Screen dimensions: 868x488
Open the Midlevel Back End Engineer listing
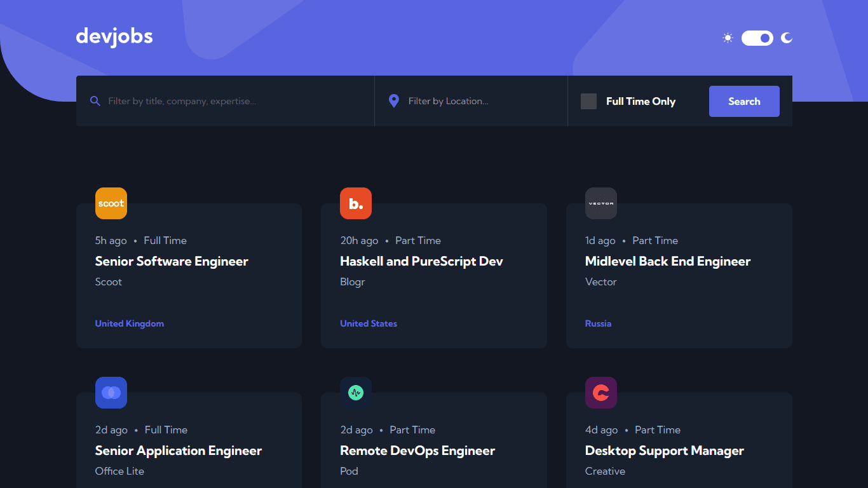[667, 261]
